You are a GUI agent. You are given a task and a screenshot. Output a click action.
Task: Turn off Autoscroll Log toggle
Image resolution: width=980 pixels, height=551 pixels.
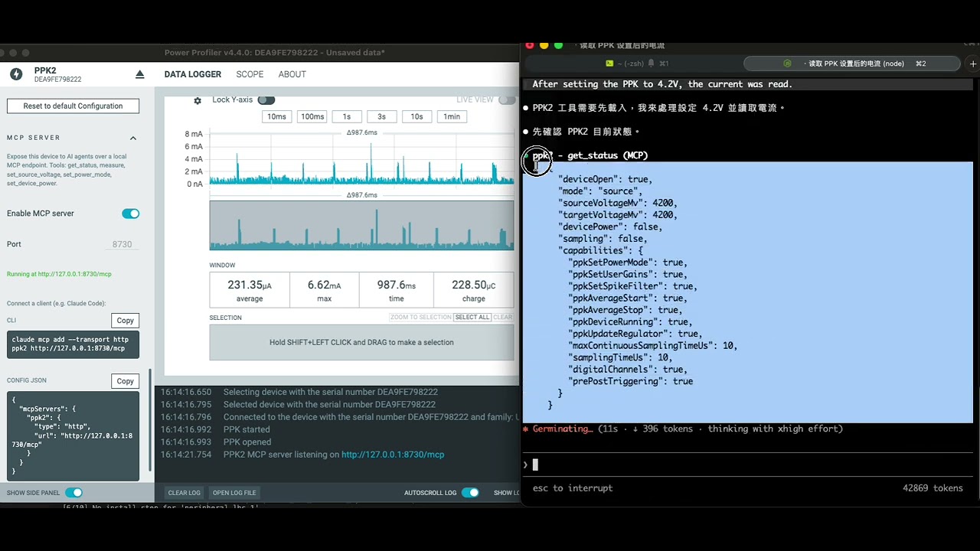tap(470, 493)
